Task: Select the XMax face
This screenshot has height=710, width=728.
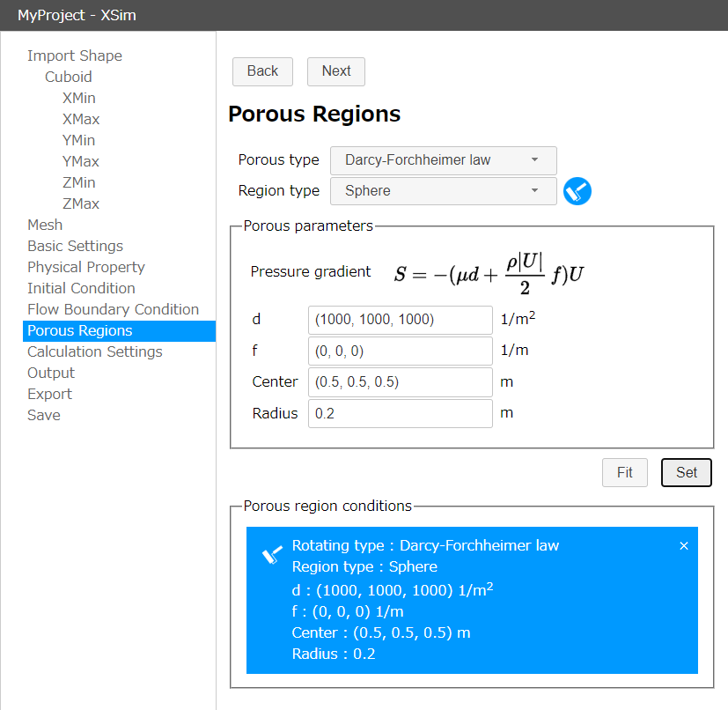Action: tap(81, 120)
